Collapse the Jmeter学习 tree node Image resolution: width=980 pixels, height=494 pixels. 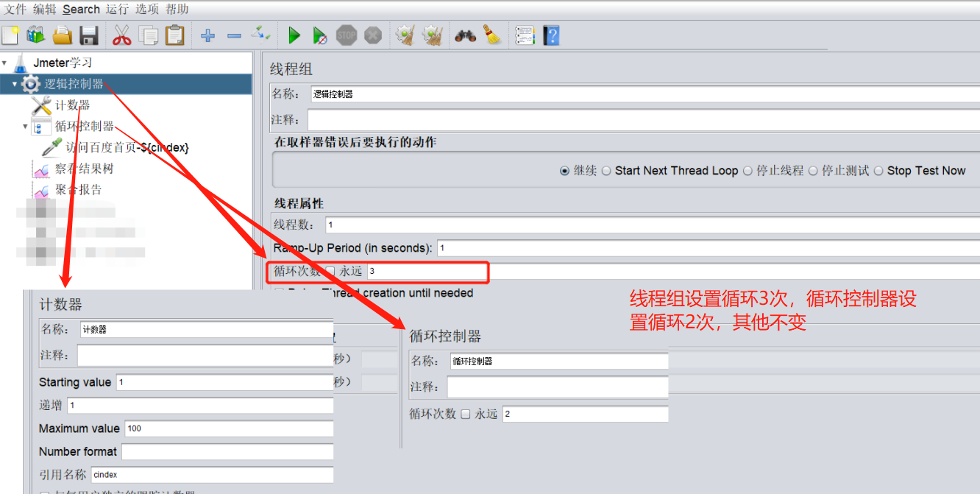coord(4,63)
